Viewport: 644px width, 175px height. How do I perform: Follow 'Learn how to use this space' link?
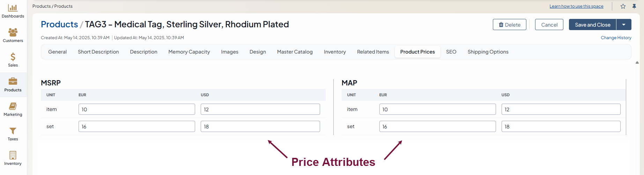tap(576, 6)
